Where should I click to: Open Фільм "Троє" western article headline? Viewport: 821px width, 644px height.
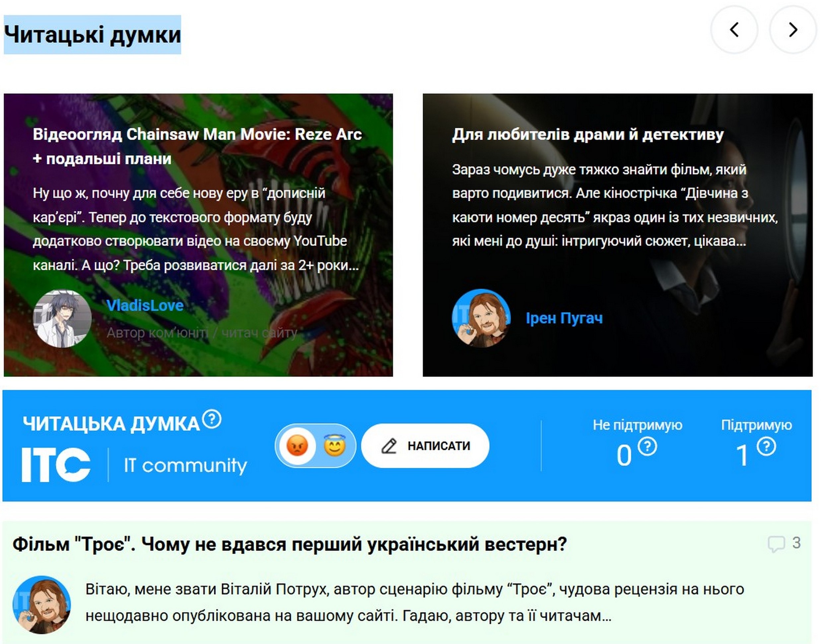point(290,544)
